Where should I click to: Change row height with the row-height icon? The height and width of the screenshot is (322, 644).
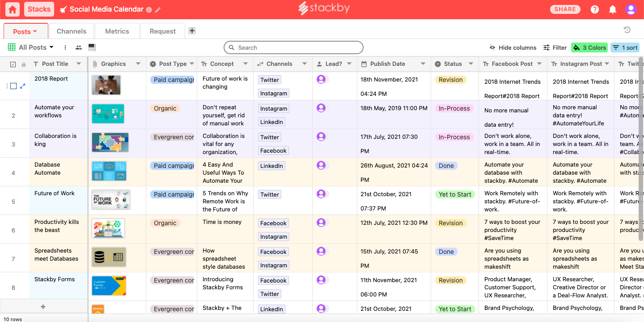(x=92, y=47)
